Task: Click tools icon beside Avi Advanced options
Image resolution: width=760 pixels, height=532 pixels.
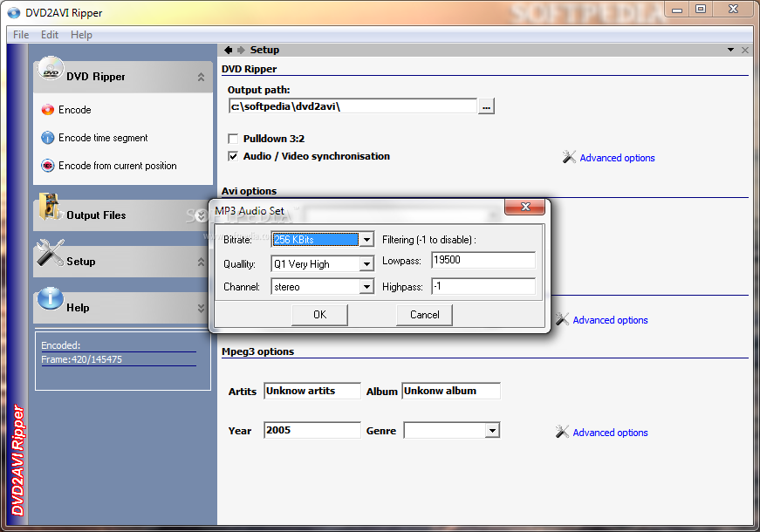Action: click(562, 319)
